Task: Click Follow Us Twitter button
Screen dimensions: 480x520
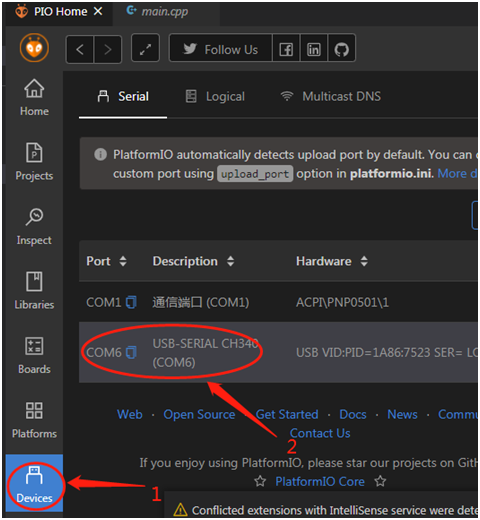Action: point(221,48)
